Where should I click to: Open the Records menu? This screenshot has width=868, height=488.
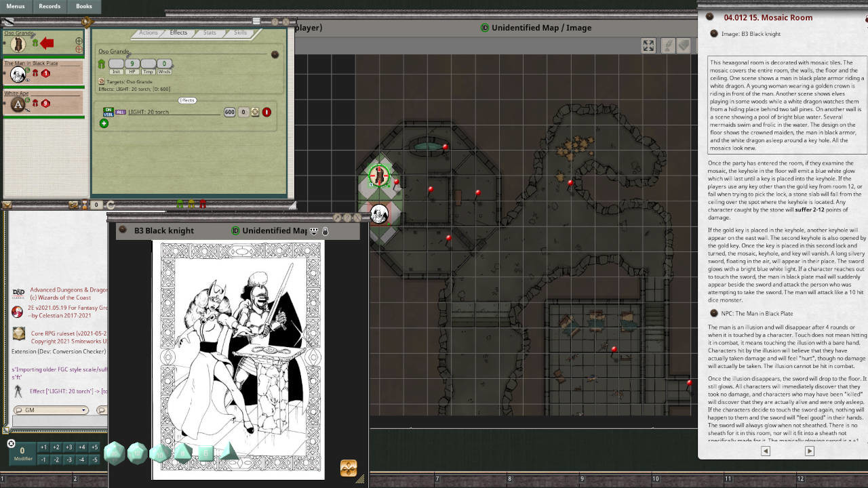50,6
